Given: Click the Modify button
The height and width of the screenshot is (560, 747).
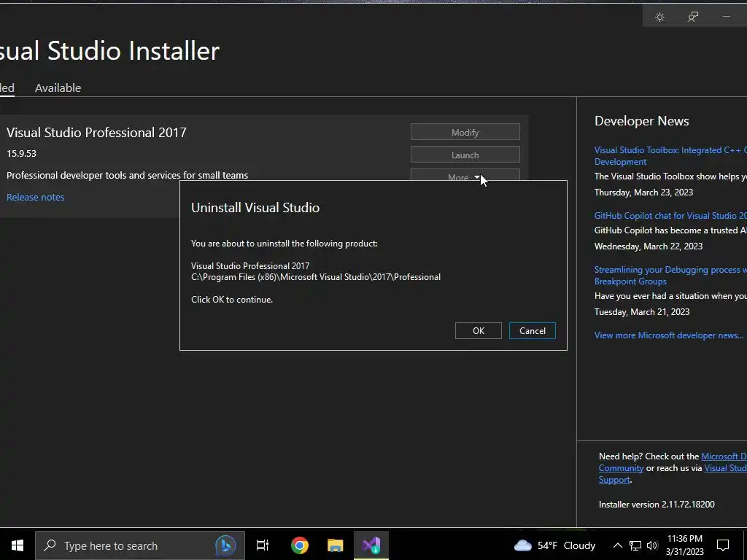Looking at the screenshot, I should click(x=465, y=132).
